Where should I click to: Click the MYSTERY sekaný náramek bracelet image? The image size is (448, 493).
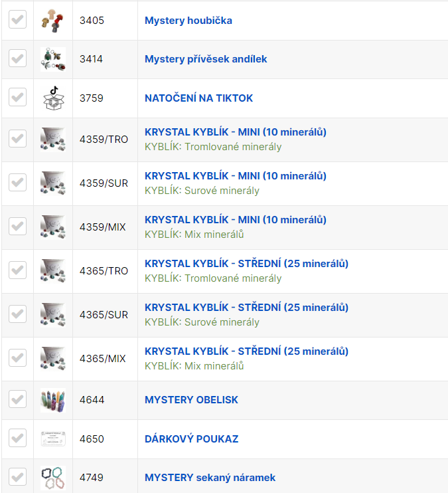(x=52, y=478)
